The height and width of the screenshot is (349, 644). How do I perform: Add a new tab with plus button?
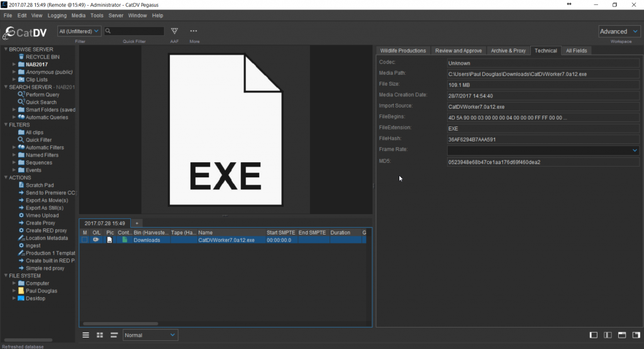pyautogui.click(x=136, y=223)
